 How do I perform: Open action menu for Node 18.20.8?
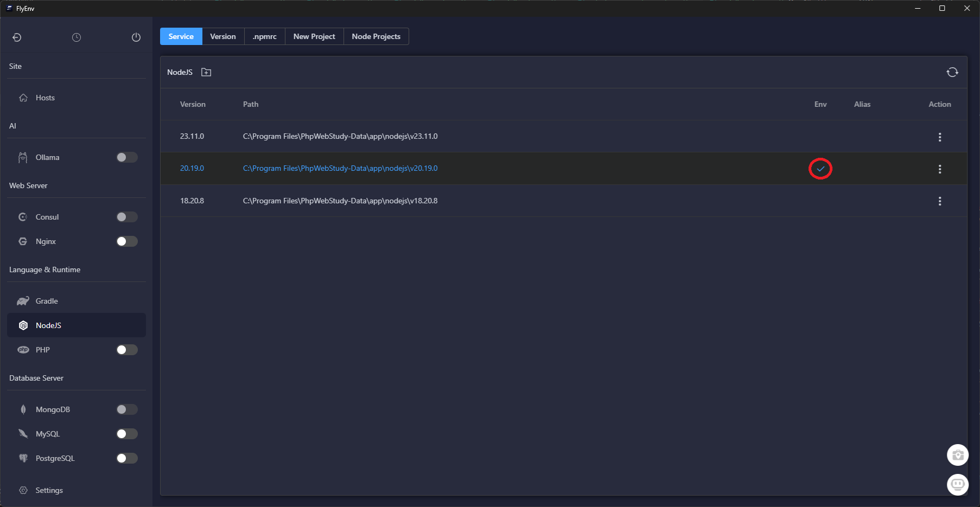click(939, 201)
